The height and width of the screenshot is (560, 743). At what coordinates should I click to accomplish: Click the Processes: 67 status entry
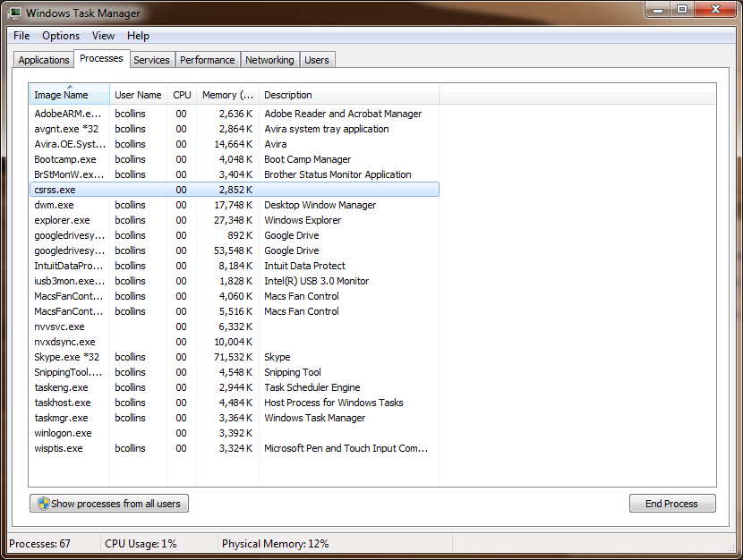[39, 543]
